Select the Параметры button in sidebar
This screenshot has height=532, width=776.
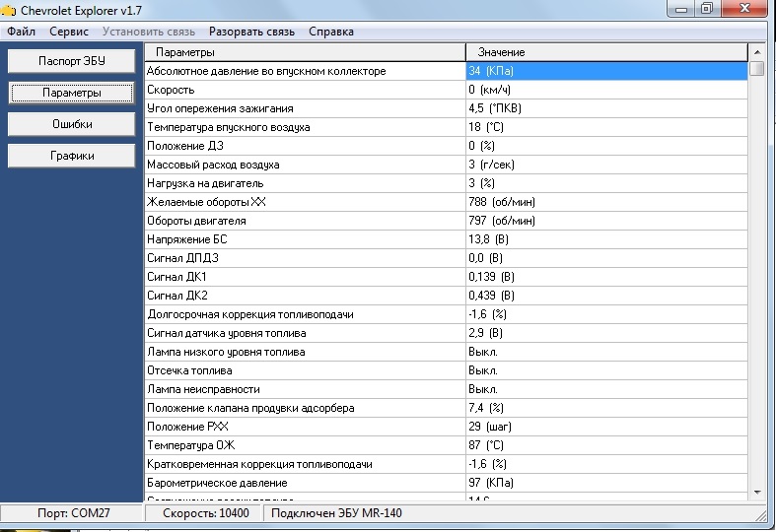coord(72,93)
